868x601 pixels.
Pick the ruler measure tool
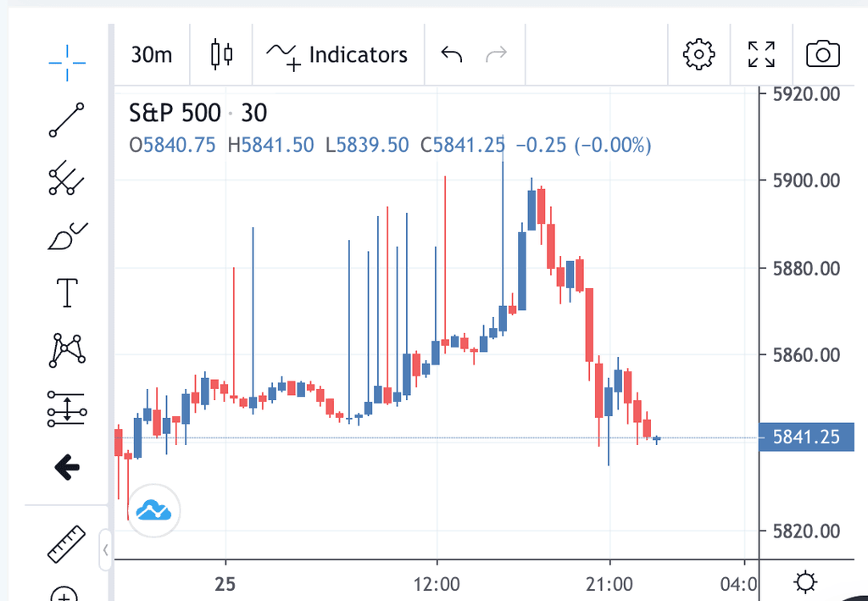(66, 544)
